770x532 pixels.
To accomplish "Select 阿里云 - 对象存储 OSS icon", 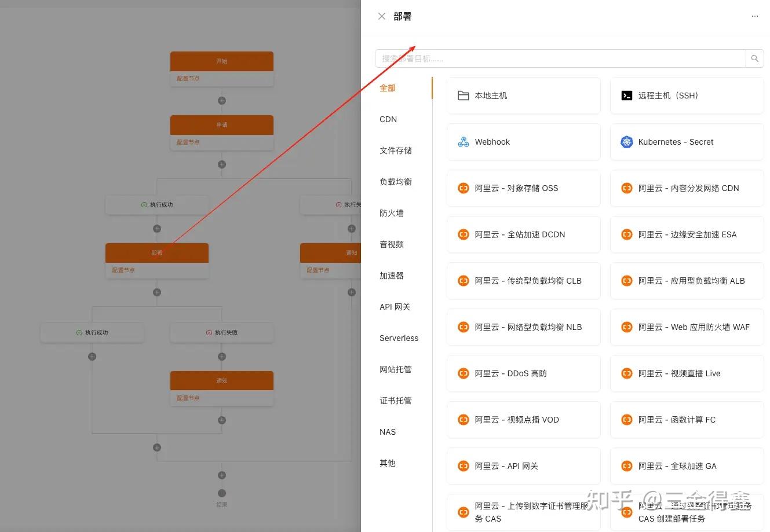I will pyautogui.click(x=463, y=188).
